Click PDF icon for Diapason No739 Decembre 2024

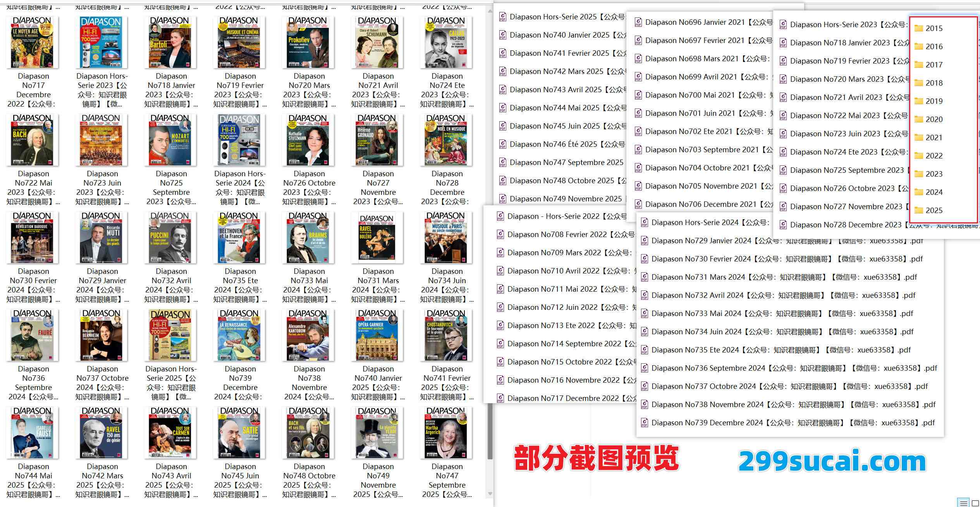[644, 423]
